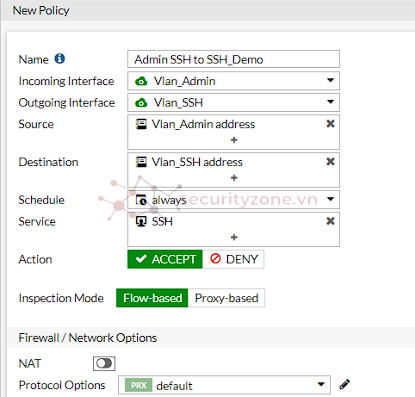Viewport: 415px width, 397px height.
Task: Add a new Destination entry
Action: [234, 178]
